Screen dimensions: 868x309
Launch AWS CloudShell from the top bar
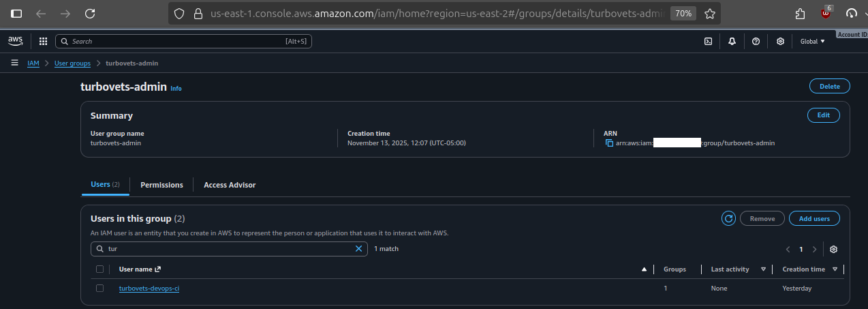tap(709, 42)
